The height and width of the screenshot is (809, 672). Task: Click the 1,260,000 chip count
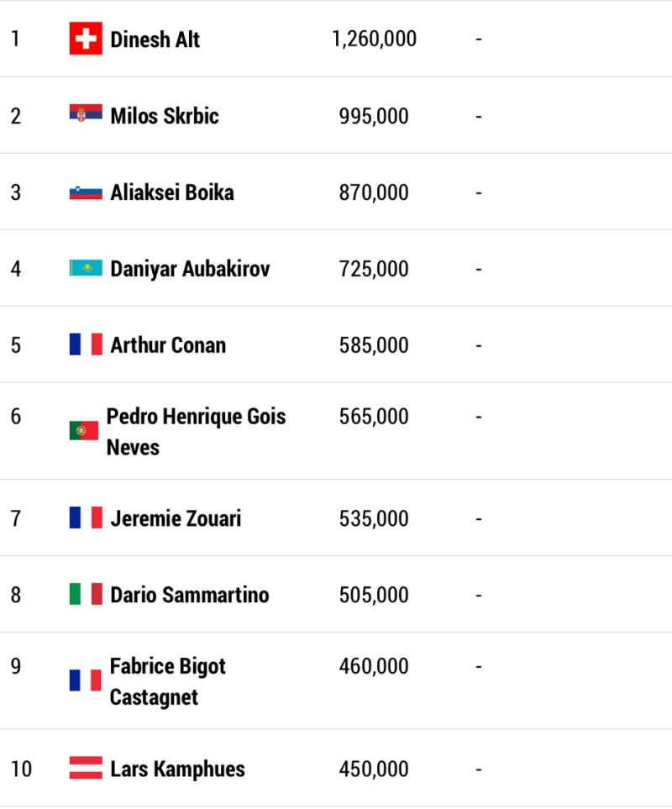pos(375,39)
